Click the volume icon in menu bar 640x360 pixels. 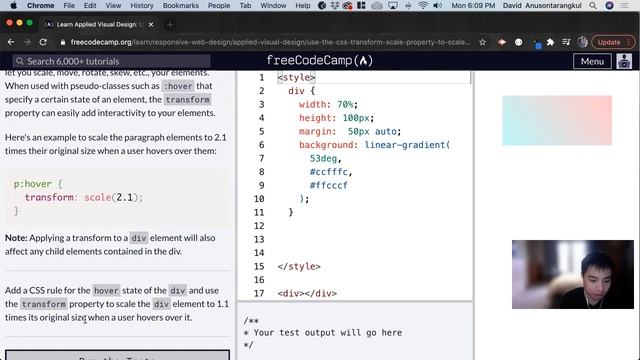[x=438, y=5]
